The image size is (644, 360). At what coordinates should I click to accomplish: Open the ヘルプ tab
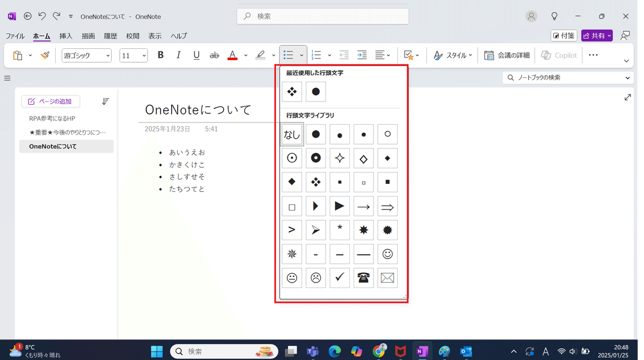179,36
